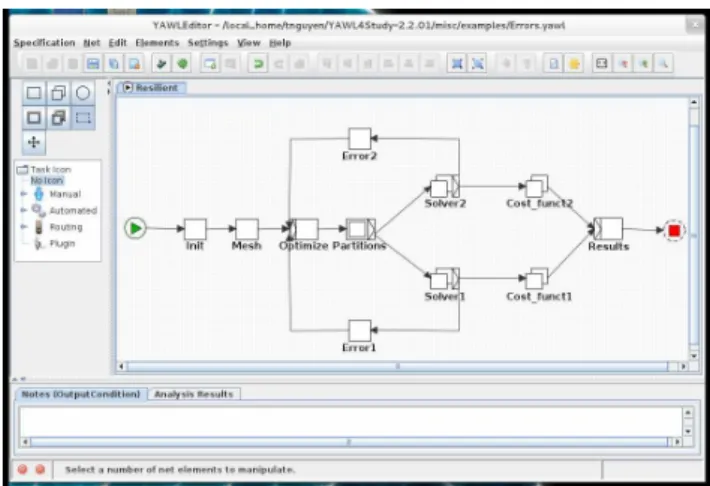Viewport: 710px width, 486px height.
Task: Select the Multiple Atomic Task palette tool
Action: tap(58, 93)
